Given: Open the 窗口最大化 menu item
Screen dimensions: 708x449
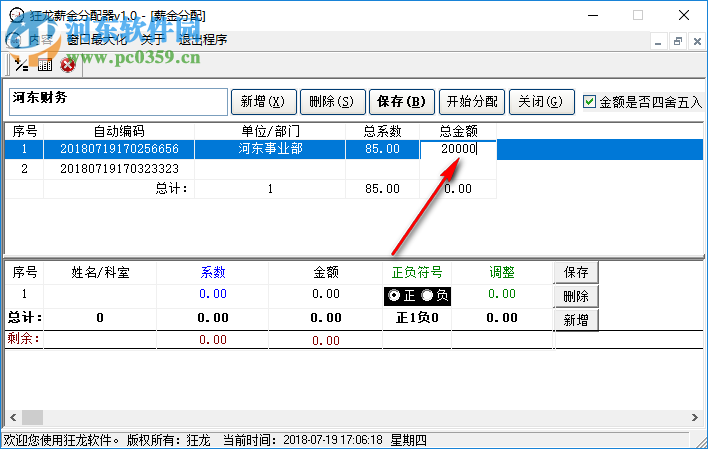Looking at the screenshot, I should click(x=97, y=40).
